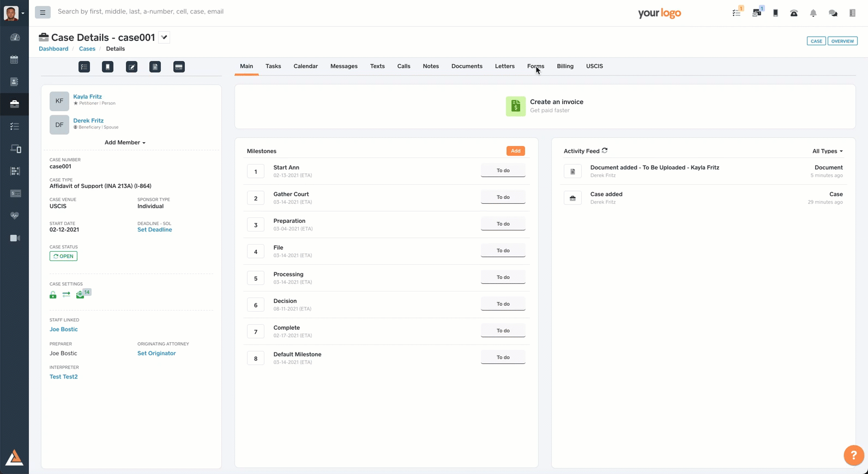This screenshot has width=868, height=474.
Task: Open the All Types filter dropdown
Action: pyautogui.click(x=827, y=151)
